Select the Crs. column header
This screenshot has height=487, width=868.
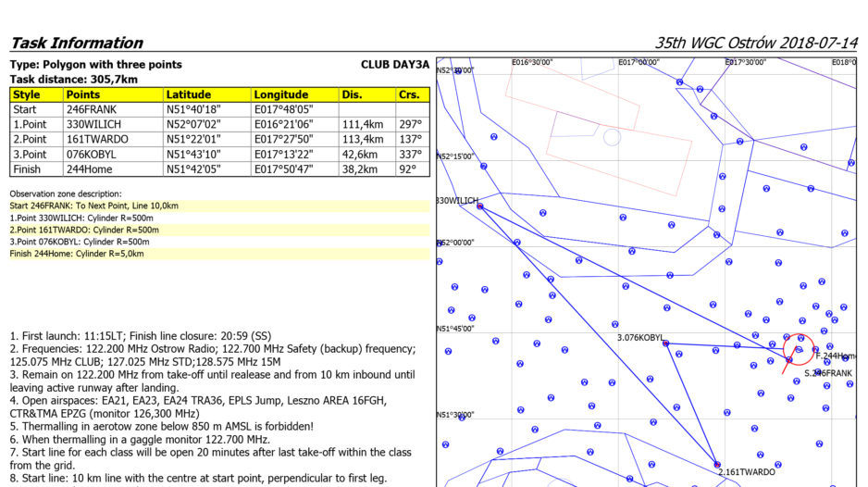(408, 94)
